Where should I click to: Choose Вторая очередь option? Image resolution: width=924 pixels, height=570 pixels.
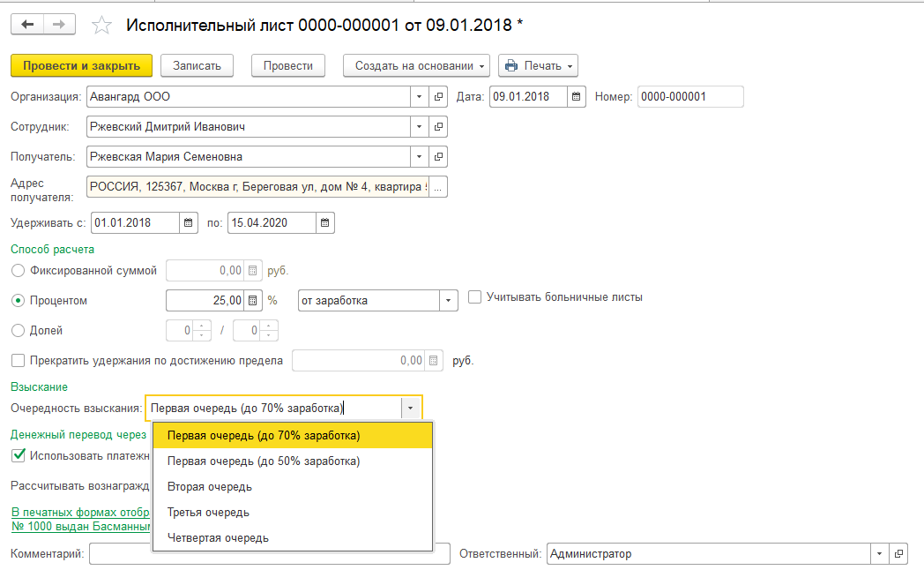pos(293,487)
